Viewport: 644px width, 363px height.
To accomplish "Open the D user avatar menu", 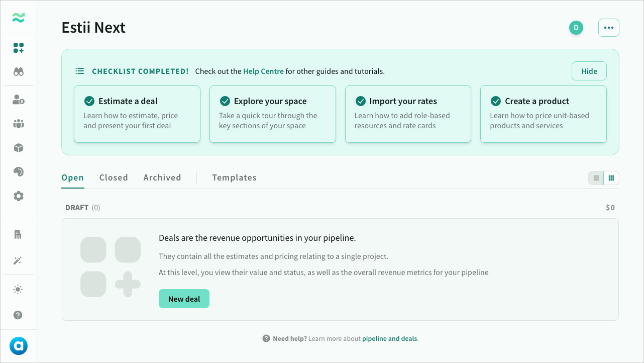I will [x=576, y=28].
